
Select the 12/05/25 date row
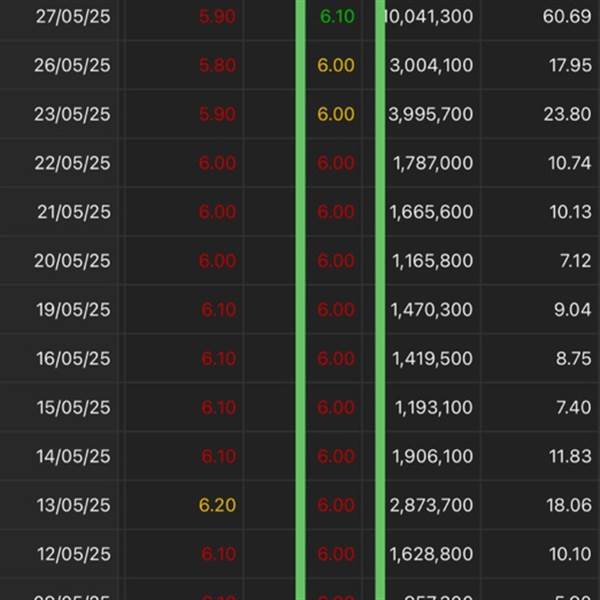pyautogui.click(x=71, y=555)
